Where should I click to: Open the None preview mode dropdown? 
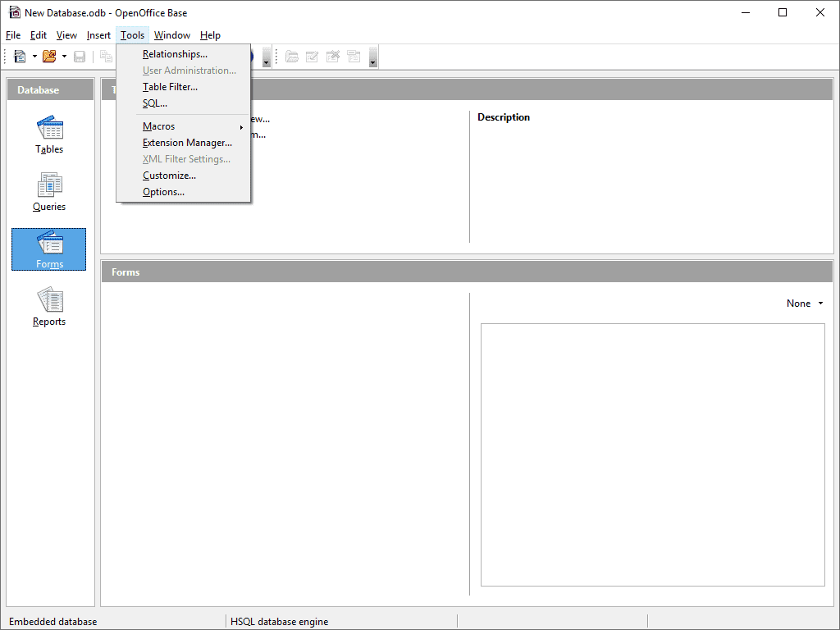pyautogui.click(x=805, y=304)
